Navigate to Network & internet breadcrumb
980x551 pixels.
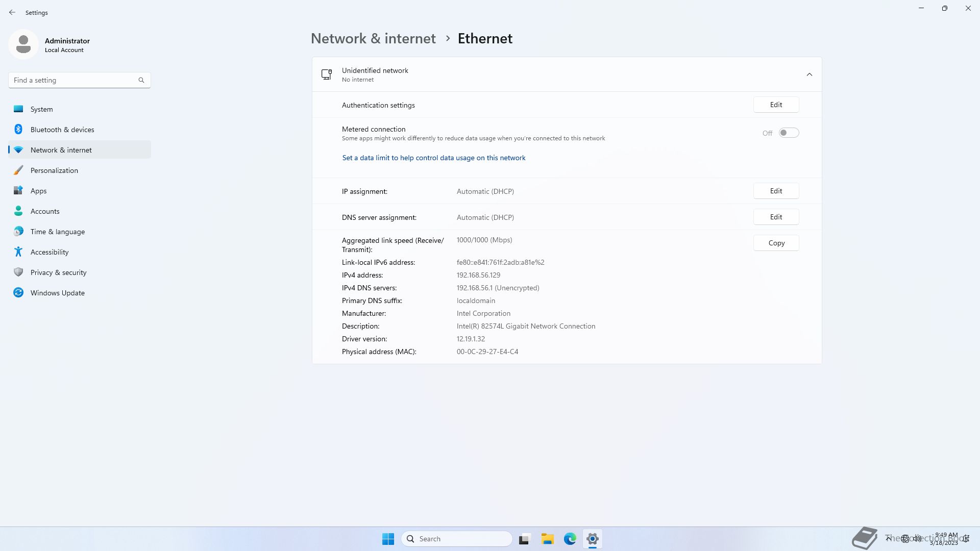(373, 39)
